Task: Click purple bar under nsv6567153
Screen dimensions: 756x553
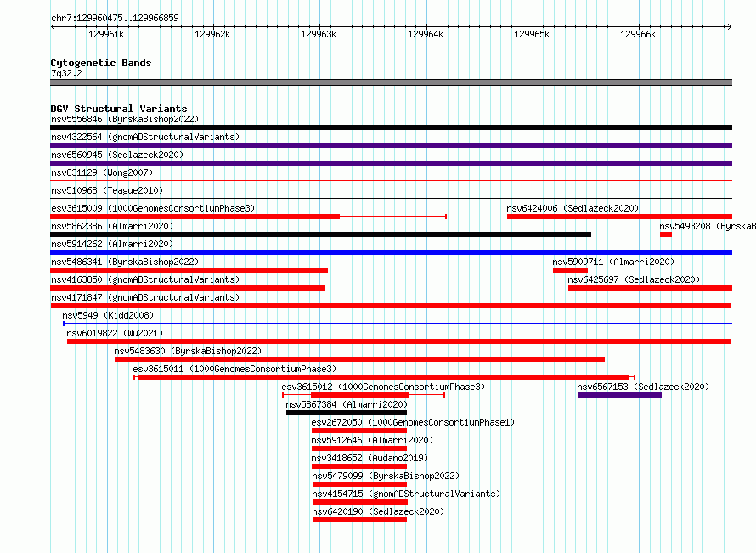Action: 619,395
